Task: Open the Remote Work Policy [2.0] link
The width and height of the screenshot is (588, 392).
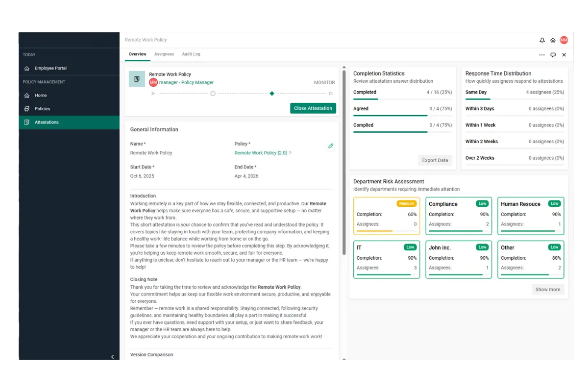Action: tap(261, 153)
